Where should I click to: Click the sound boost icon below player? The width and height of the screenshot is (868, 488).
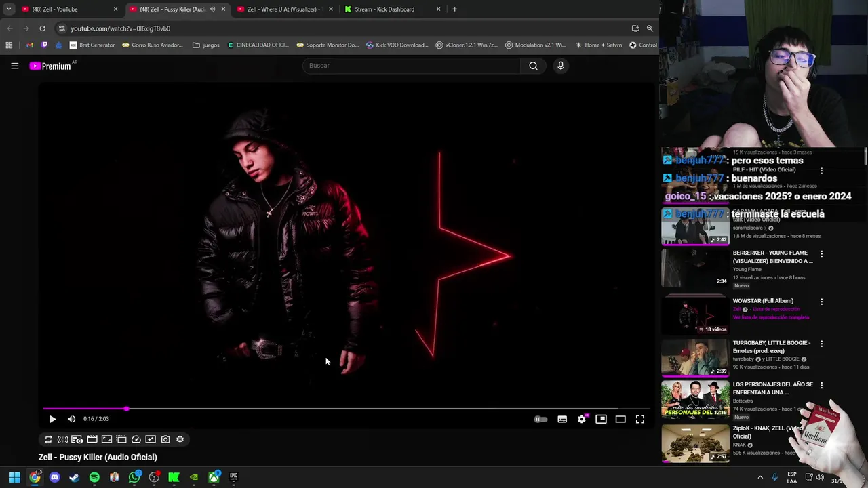pos(62,439)
